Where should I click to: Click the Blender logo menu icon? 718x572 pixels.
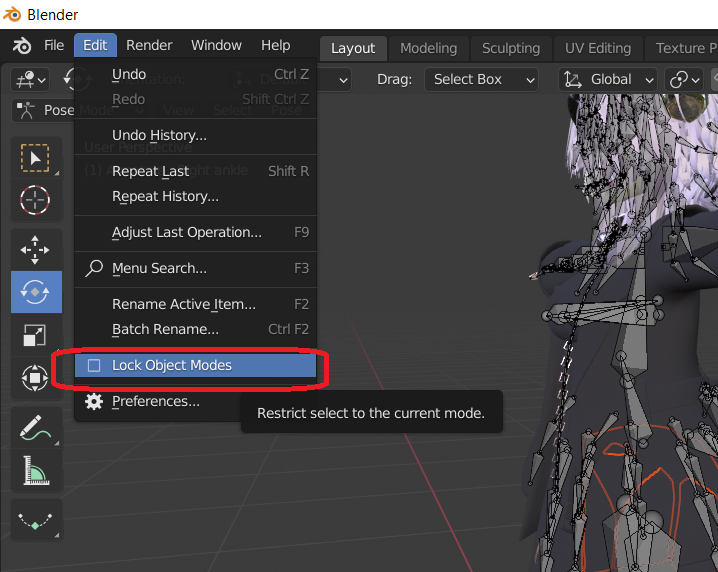click(x=22, y=45)
